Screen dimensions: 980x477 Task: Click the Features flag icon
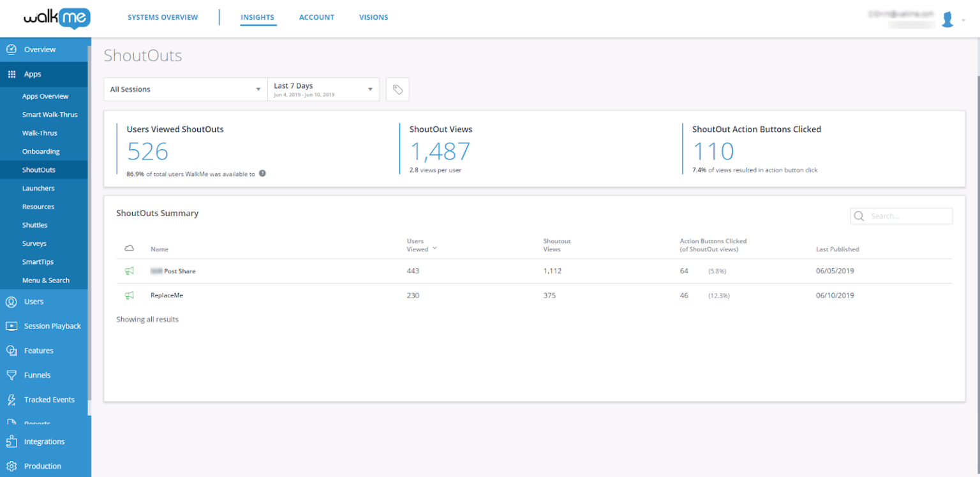pos(11,350)
